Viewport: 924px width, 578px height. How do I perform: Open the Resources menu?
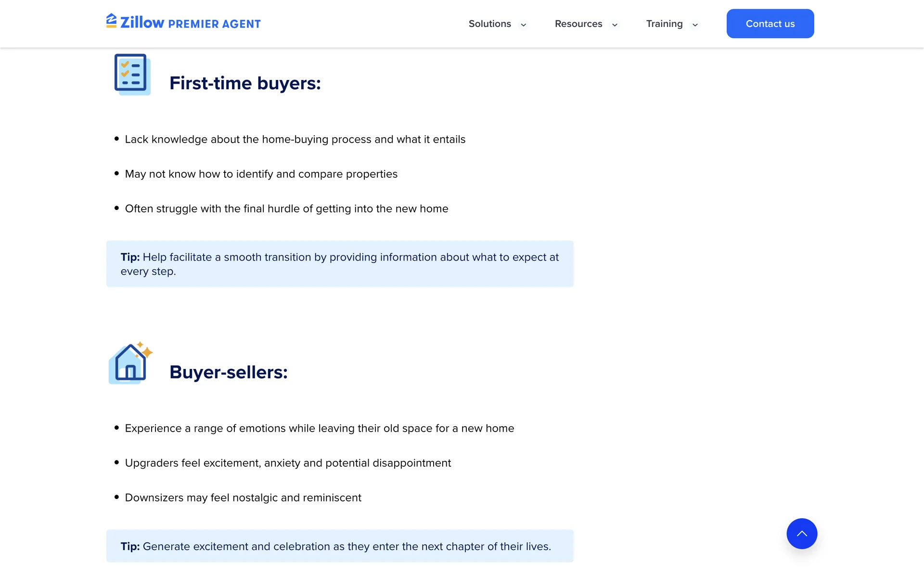[578, 24]
